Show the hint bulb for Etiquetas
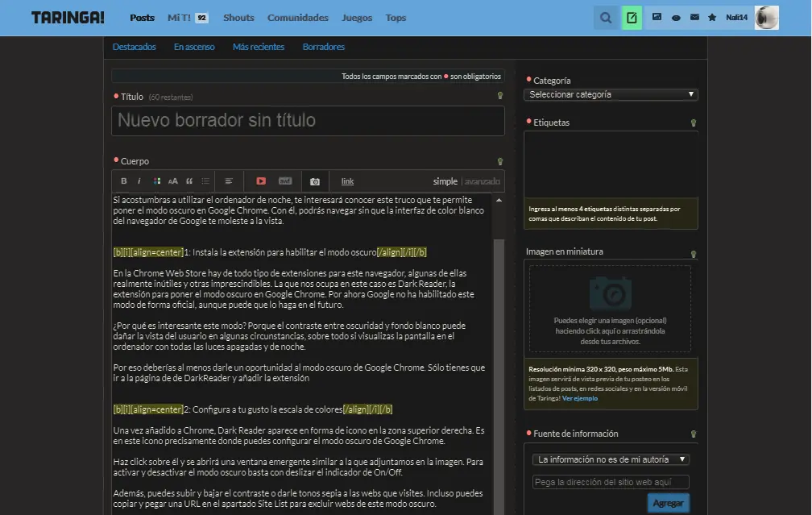Screen dimensions: 812x515 pos(694,123)
